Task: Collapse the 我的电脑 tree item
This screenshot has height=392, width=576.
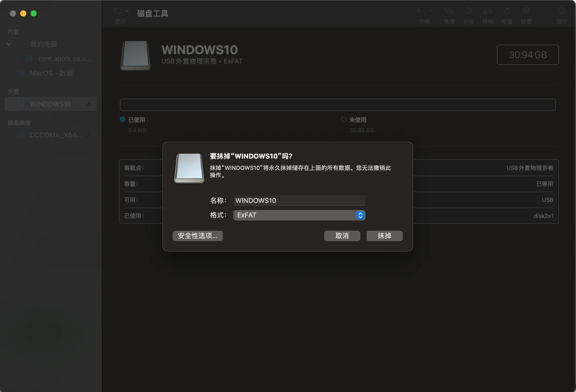Action: pyautogui.click(x=9, y=44)
